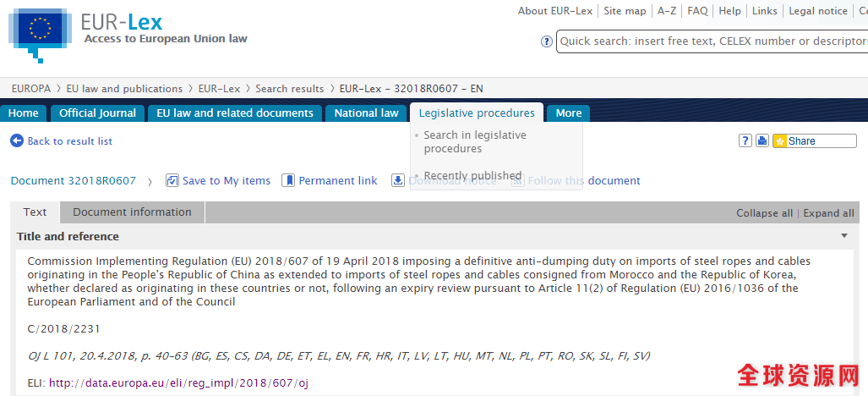Click the OJ L 101, 20.4.2018 citation

pos(338,356)
